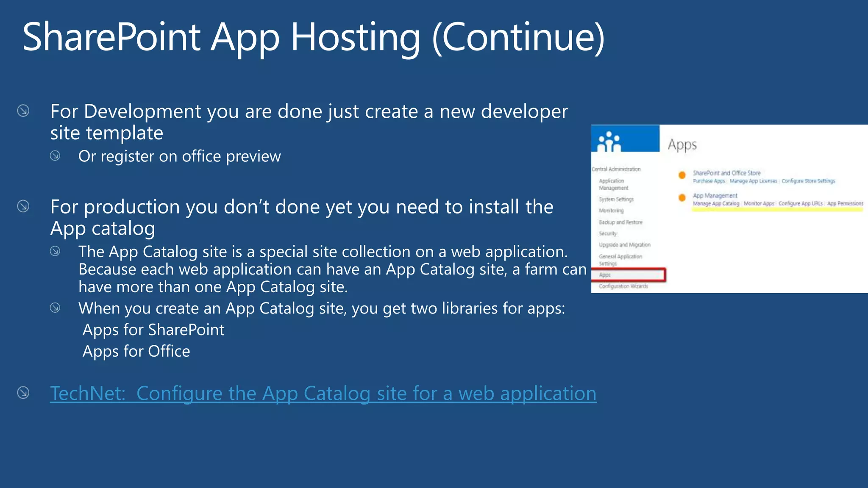Viewport: 868px width, 488px height.
Task: Open Manage App Licenses link
Action: pos(753,181)
